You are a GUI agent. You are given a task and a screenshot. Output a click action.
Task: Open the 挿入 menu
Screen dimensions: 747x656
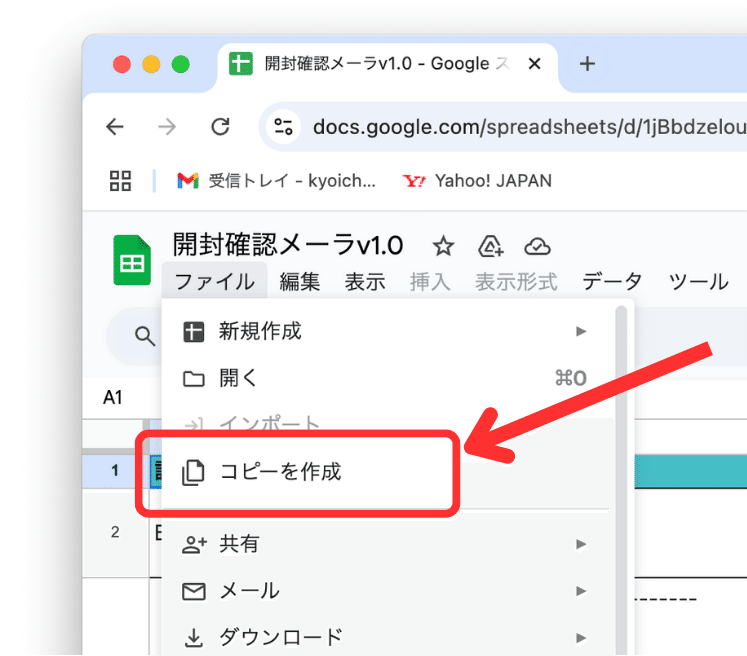[430, 281]
